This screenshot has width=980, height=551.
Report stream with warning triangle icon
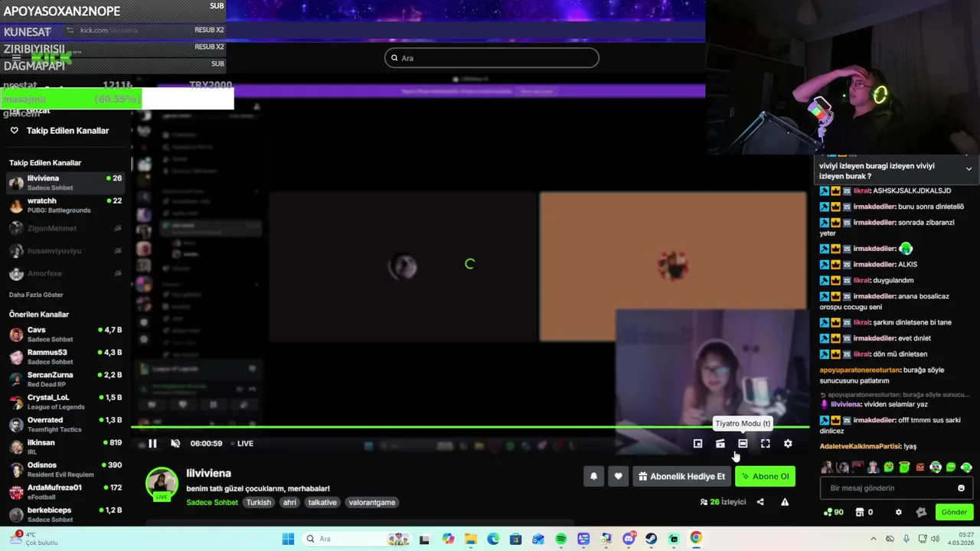tap(785, 502)
